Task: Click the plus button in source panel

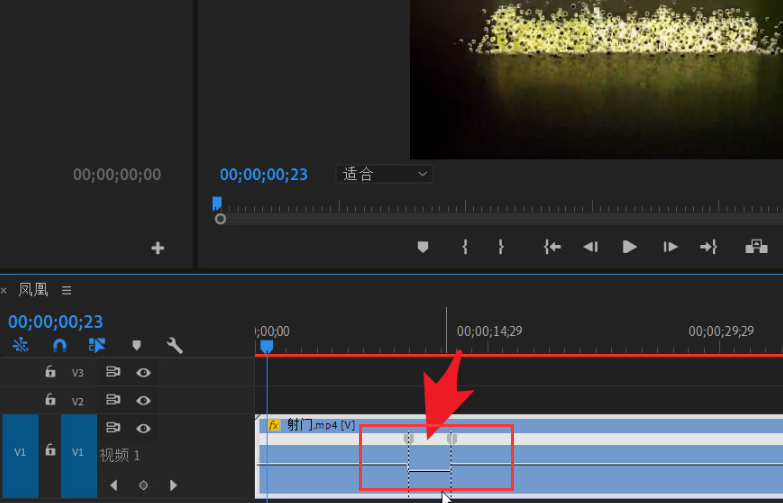Action: 158,248
